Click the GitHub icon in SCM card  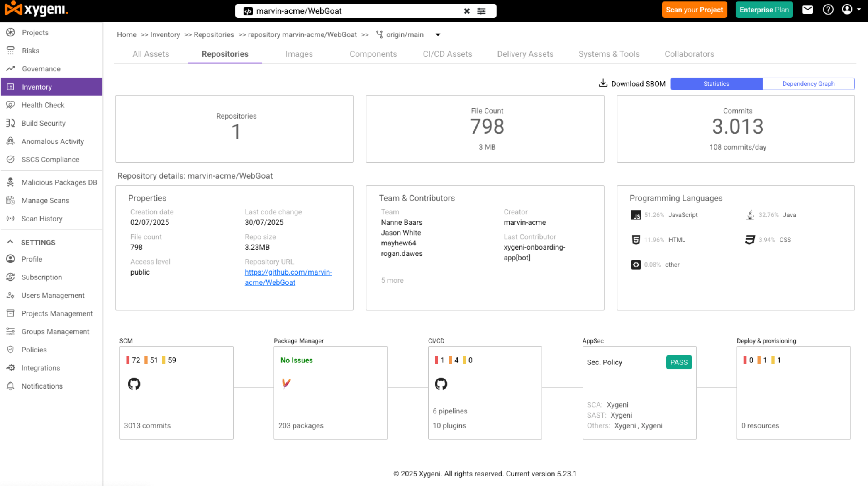(134, 384)
